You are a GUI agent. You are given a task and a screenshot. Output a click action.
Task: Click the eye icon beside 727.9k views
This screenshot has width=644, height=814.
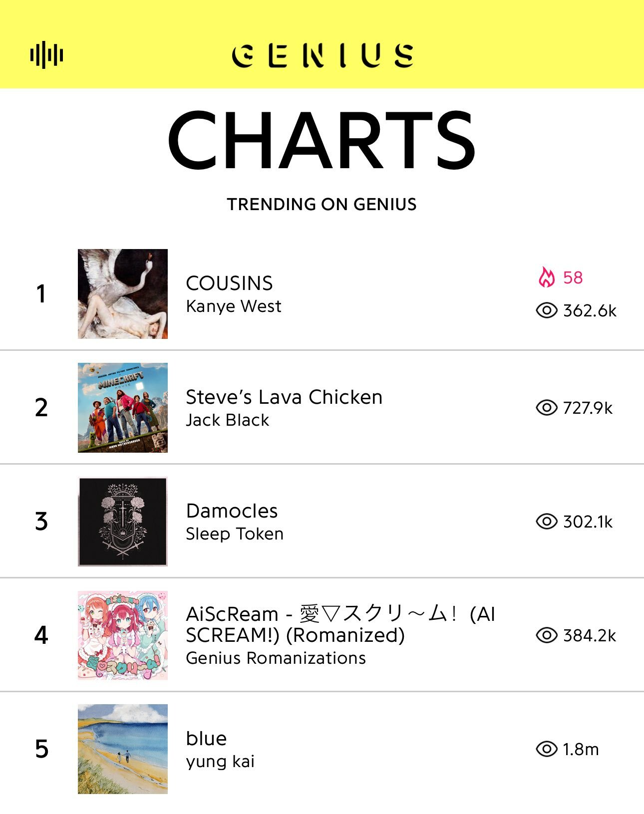click(x=547, y=408)
